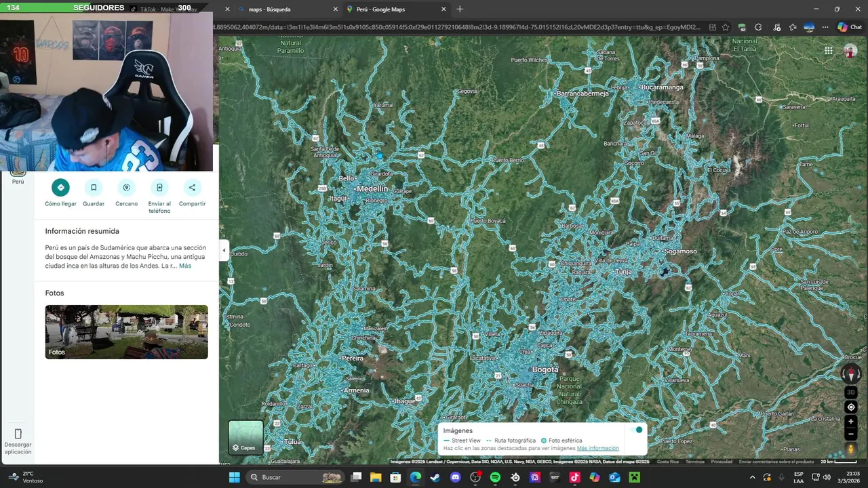Open the weather widget showing 21°C Ventoso
Image resolution: width=868 pixels, height=488 pixels.
click(26, 477)
